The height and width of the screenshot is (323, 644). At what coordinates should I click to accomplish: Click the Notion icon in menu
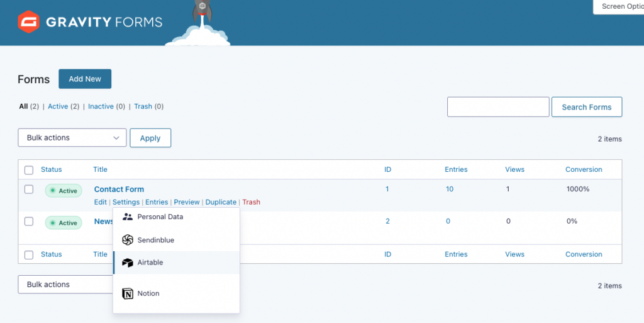pyautogui.click(x=128, y=293)
